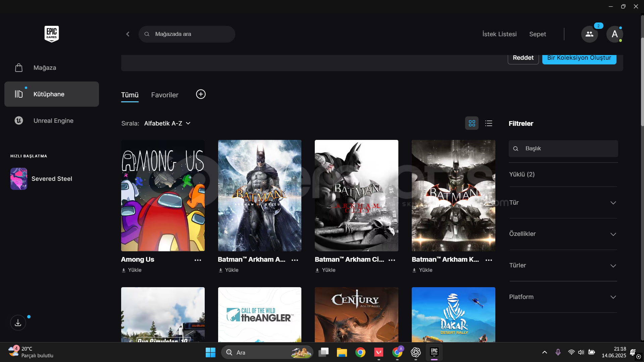Open the friends list icon
This screenshot has width=644, height=362.
pos(589,34)
